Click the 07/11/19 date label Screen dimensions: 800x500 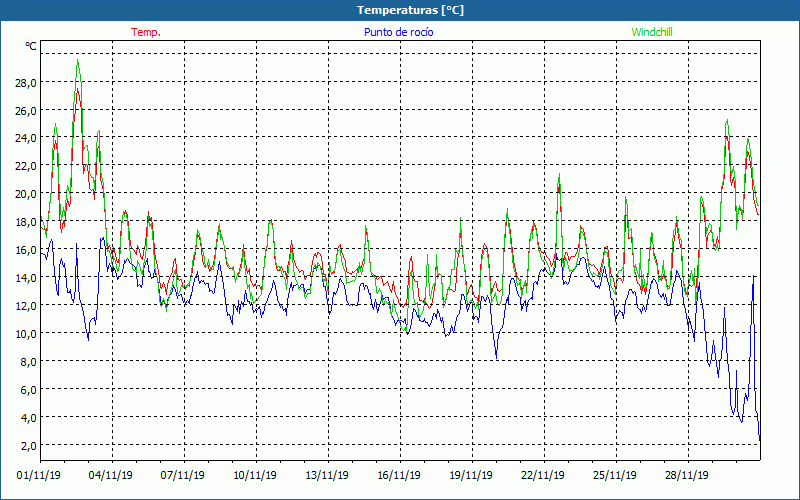pos(183,475)
